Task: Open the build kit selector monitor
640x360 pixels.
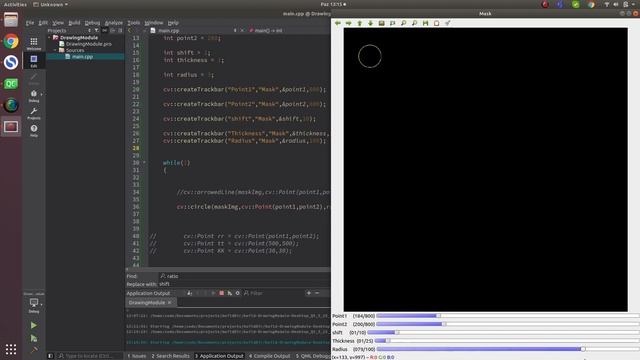Action: (34, 304)
